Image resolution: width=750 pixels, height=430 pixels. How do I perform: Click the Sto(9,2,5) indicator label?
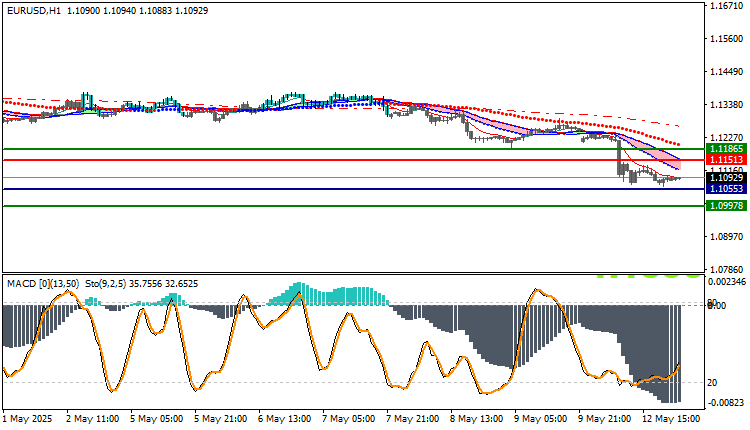[105, 284]
